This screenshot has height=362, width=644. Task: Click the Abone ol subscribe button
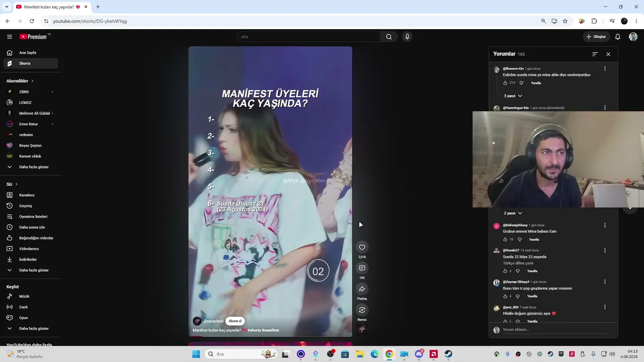pyautogui.click(x=235, y=321)
